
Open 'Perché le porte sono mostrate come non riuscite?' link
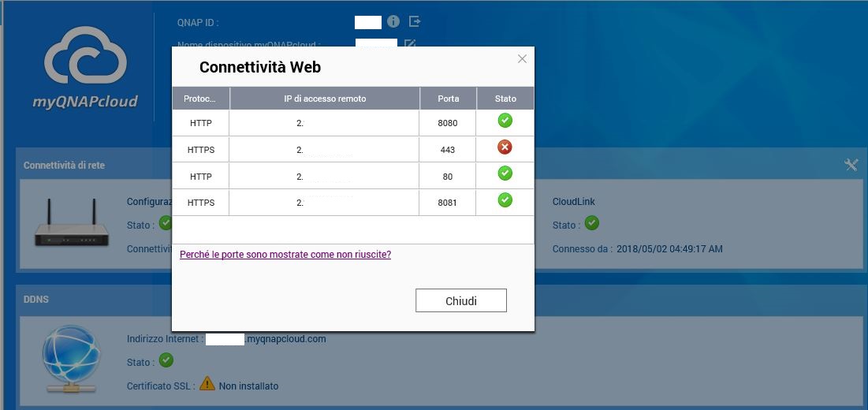tap(285, 255)
